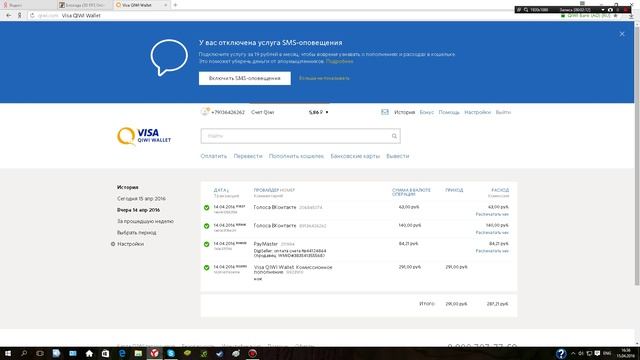Screen dimensions: 640x360
Task: Expand the balance dropdown arrow
Action: (x=327, y=112)
